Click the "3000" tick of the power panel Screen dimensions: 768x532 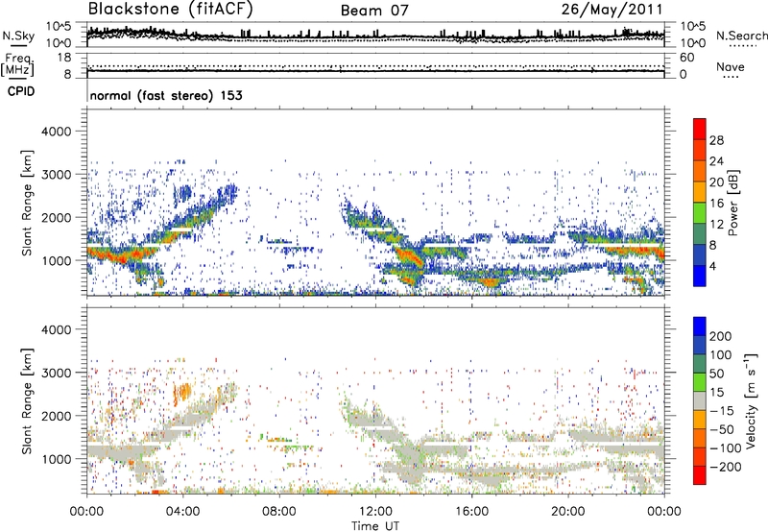(57, 175)
